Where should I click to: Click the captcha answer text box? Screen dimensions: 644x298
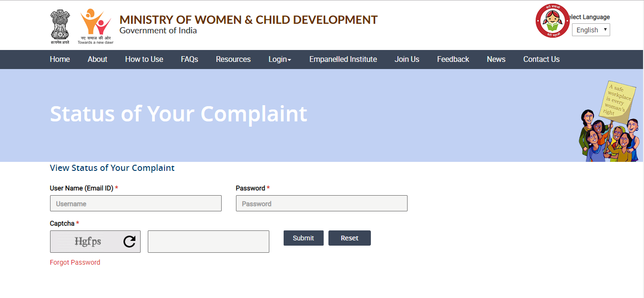pyautogui.click(x=208, y=241)
